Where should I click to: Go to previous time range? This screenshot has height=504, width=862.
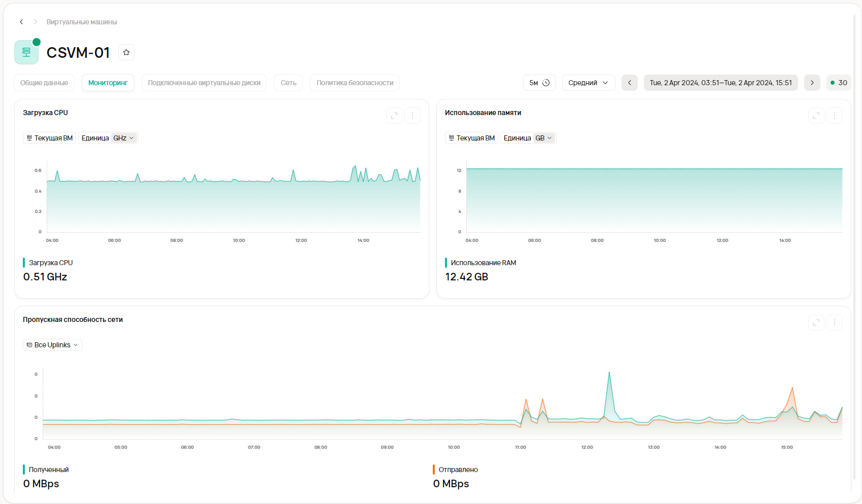pyautogui.click(x=629, y=83)
